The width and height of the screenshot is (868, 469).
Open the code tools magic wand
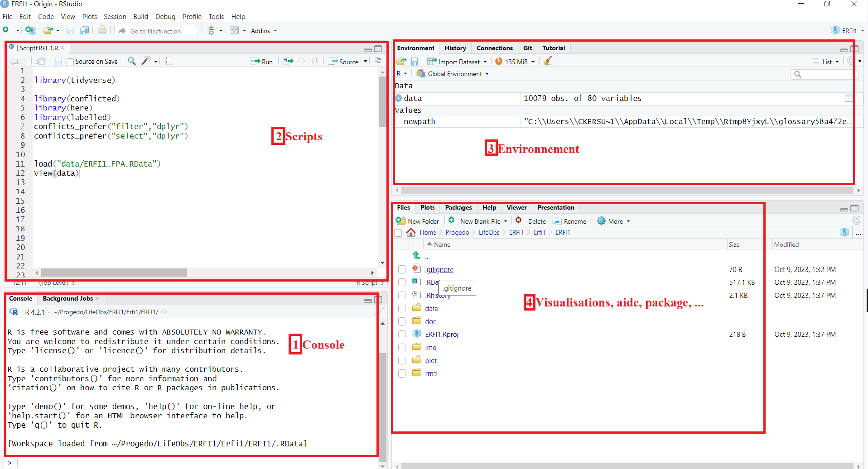146,61
